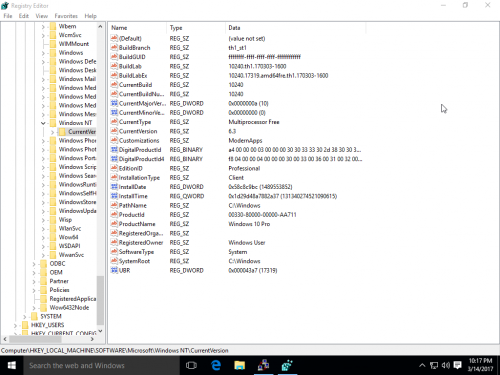Open the Windows Start menu
This screenshot has width=500, height=375.
pyautogui.click(x=11, y=365)
